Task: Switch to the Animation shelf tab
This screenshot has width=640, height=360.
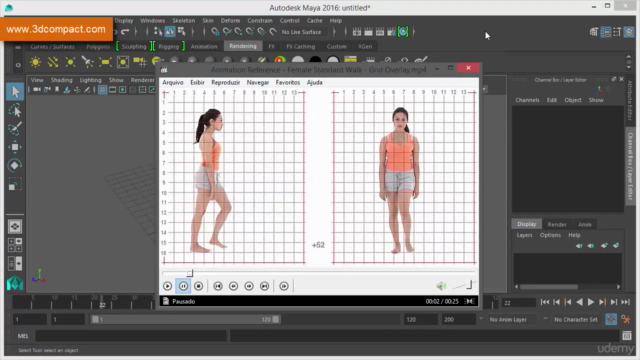Action: 204,47
